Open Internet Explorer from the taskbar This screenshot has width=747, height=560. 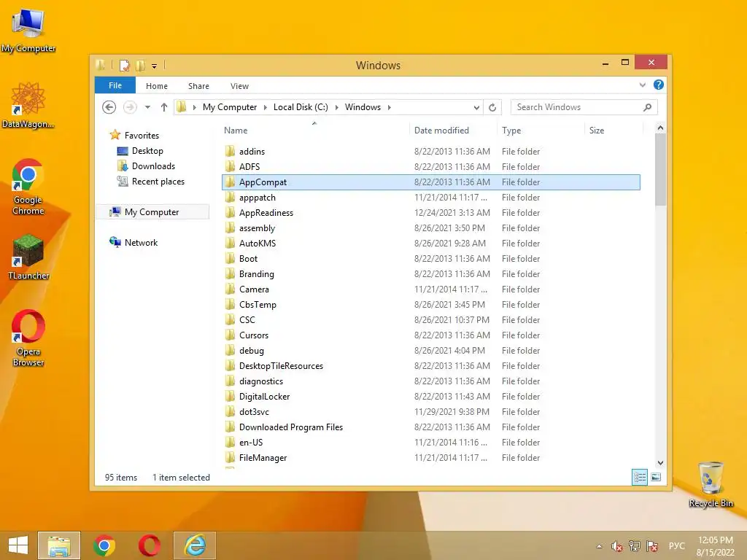(195, 545)
